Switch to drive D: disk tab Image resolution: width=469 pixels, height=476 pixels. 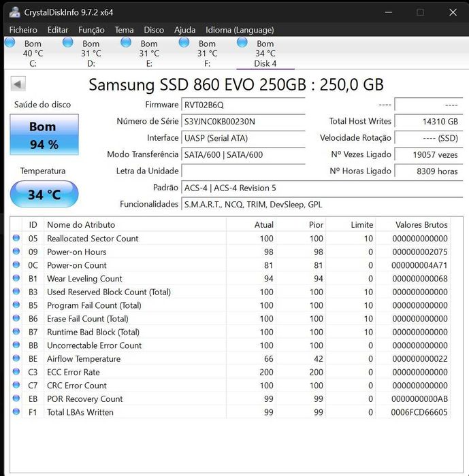pyautogui.click(x=91, y=54)
